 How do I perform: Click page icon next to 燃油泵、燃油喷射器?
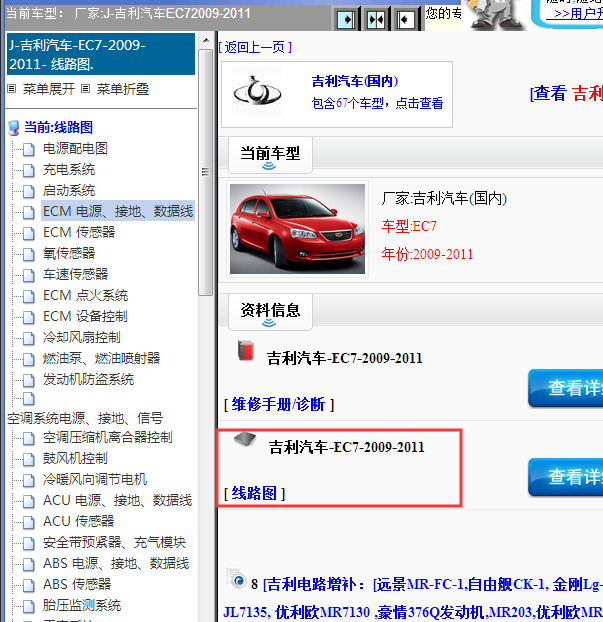point(28,359)
